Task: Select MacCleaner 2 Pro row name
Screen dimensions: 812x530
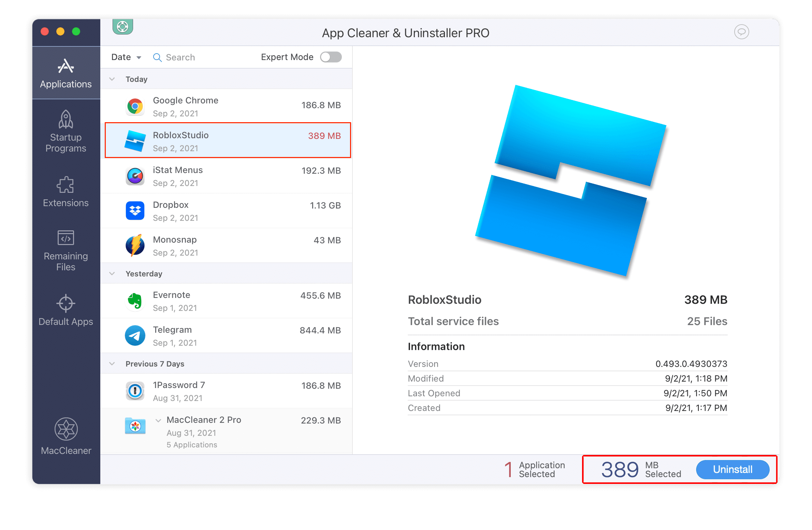Action: coord(204,420)
